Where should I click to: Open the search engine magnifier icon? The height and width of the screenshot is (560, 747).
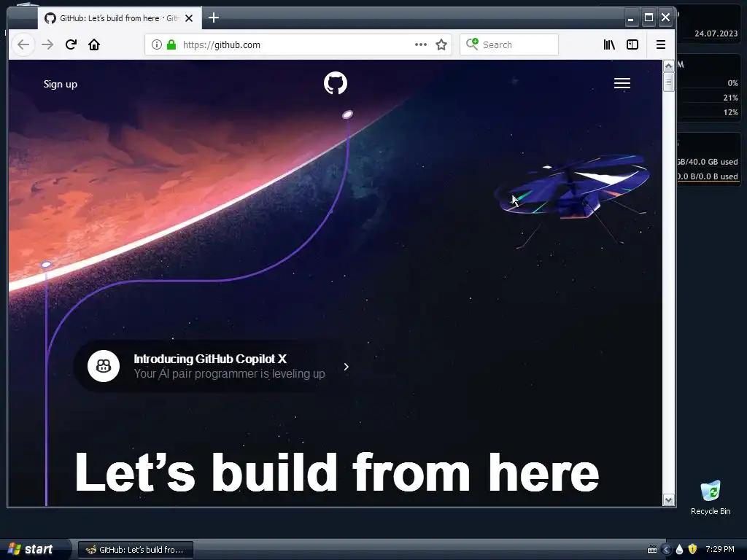point(472,44)
